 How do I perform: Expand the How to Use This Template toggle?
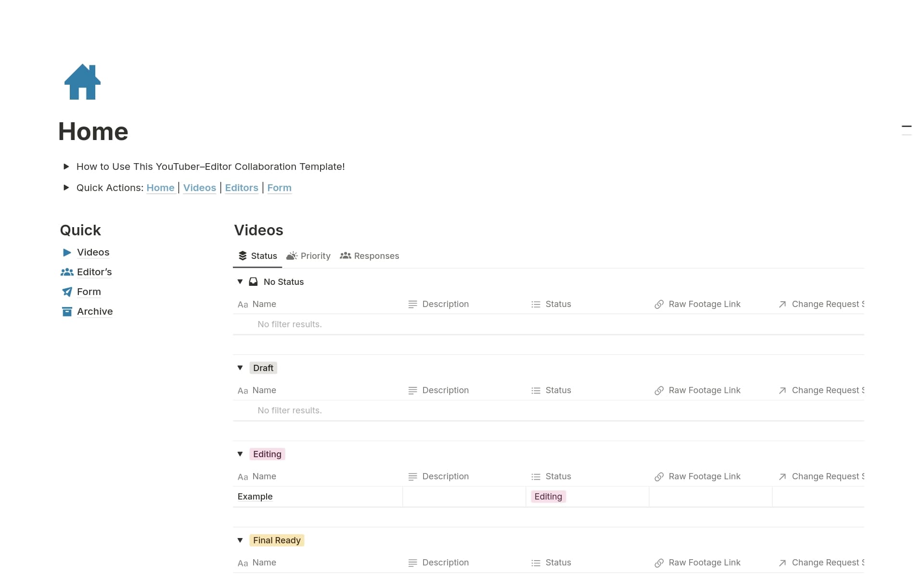point(66,167)
